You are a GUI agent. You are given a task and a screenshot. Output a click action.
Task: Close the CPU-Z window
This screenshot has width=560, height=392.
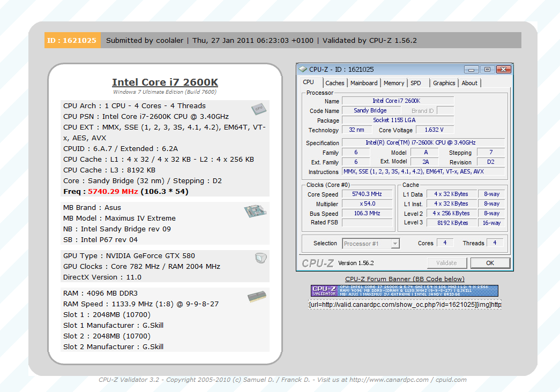[504, 69]
